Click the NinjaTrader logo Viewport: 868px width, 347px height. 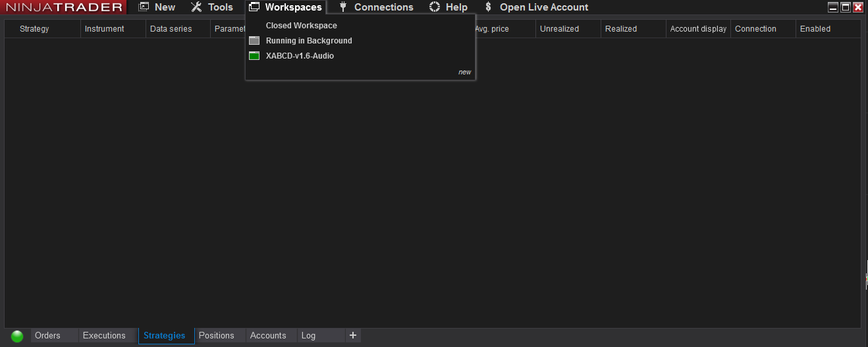64,7
